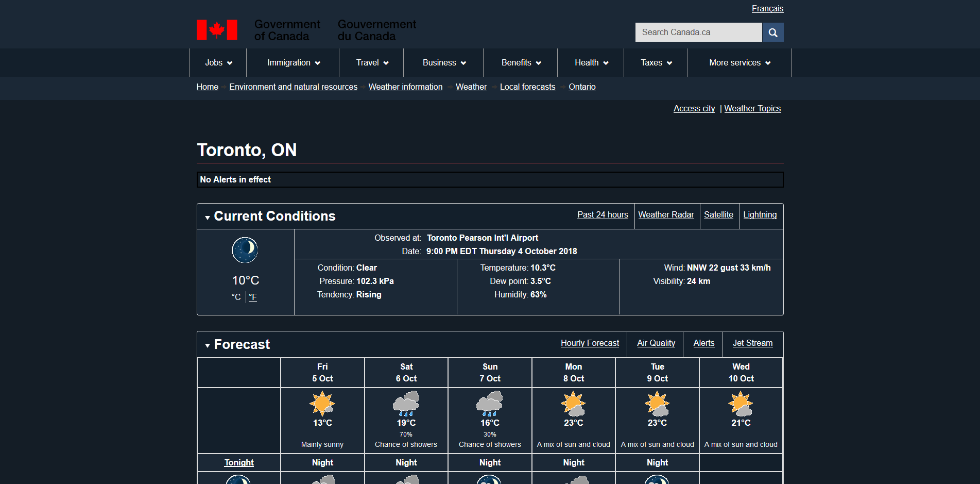Open Tonight's detailed forecast
The height and width of the screenshot is (484, 980).
[238, 462]
